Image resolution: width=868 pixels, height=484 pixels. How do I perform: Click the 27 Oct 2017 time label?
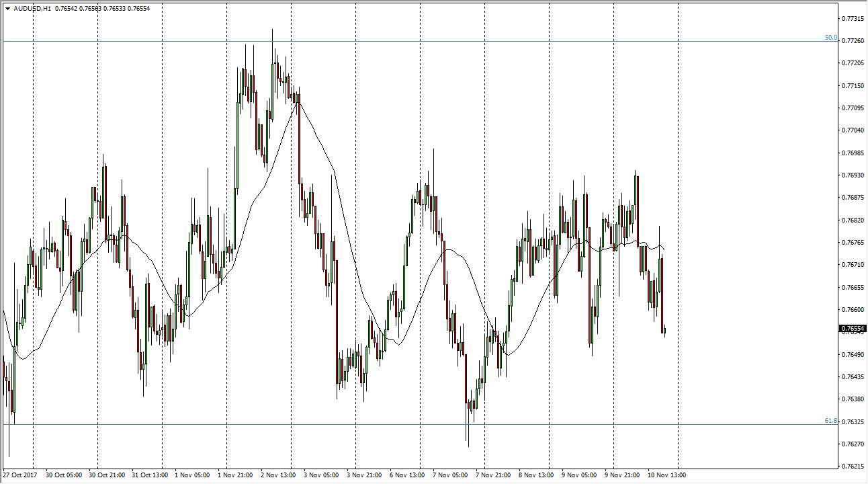[x=19, y=475]
